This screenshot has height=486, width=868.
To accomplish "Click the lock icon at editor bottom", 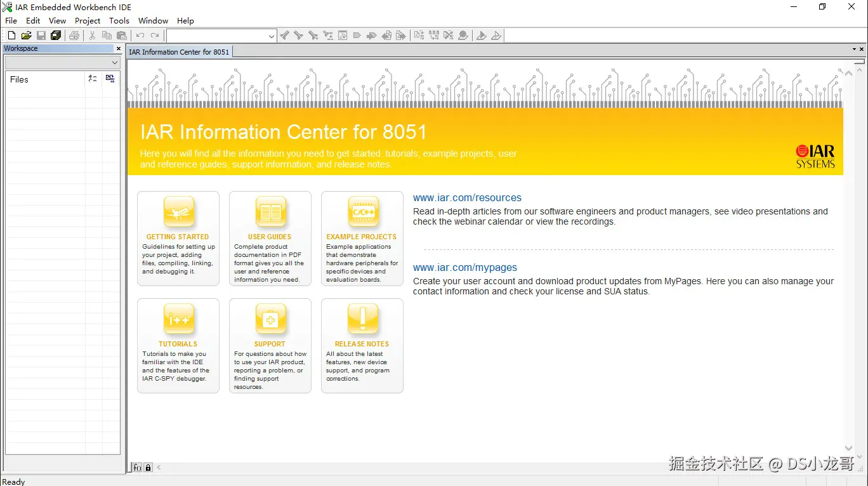I will [148, 468].
